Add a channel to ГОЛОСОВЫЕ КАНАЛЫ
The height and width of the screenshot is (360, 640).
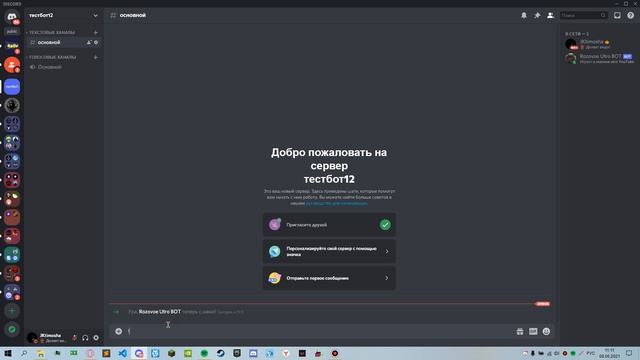point(96,57)
